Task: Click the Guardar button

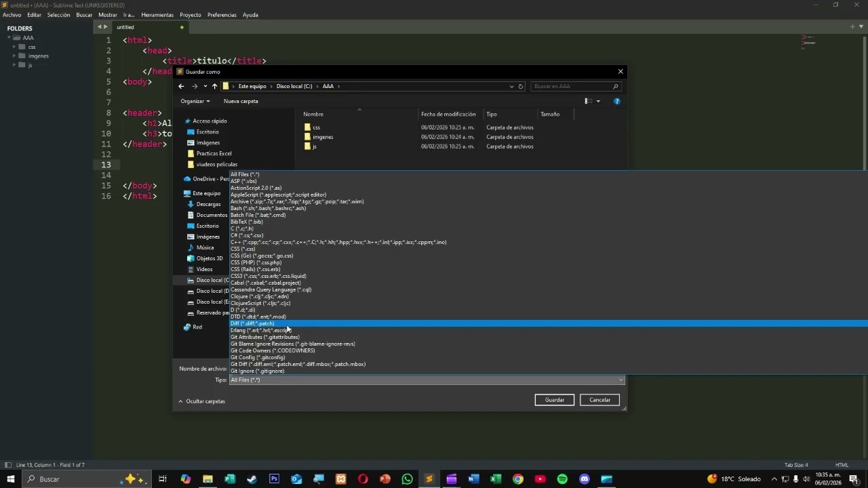Action: coord(555,400)
